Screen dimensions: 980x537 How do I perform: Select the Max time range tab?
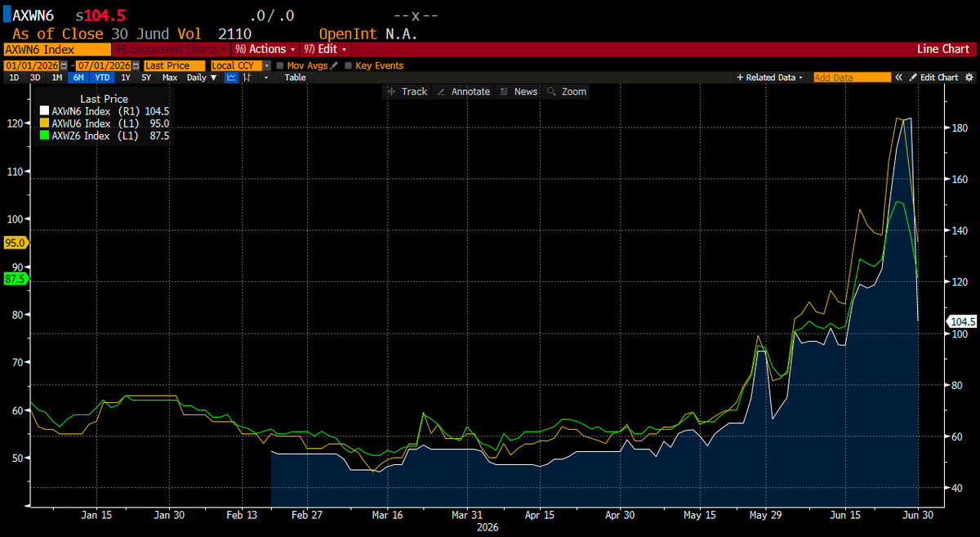[x=170, y=78]
